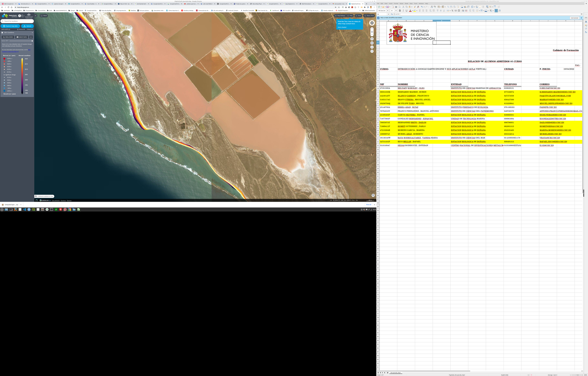Viewport: 588px width, 376px height.
Task: Center map on my location
Action: click(x=372, y=39)
